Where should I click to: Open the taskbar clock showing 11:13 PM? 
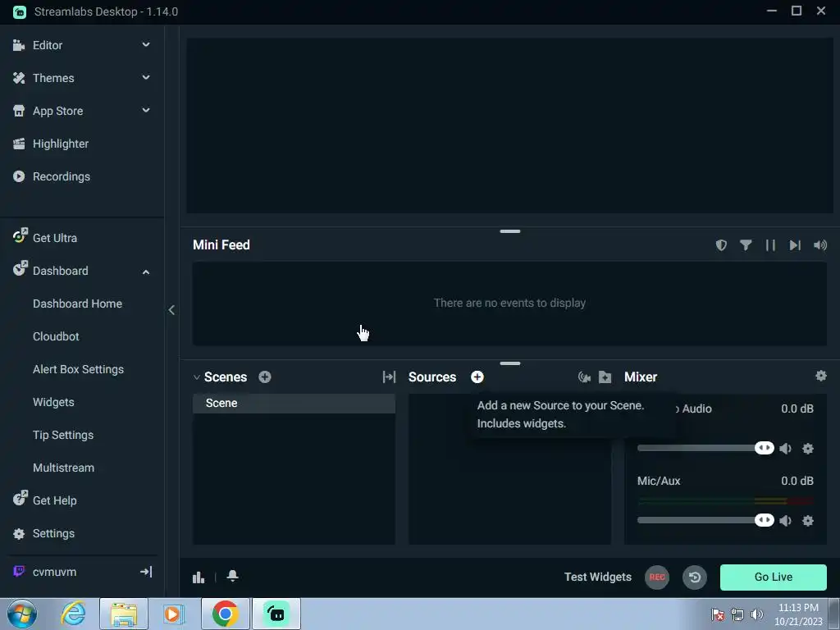[798, 614]
